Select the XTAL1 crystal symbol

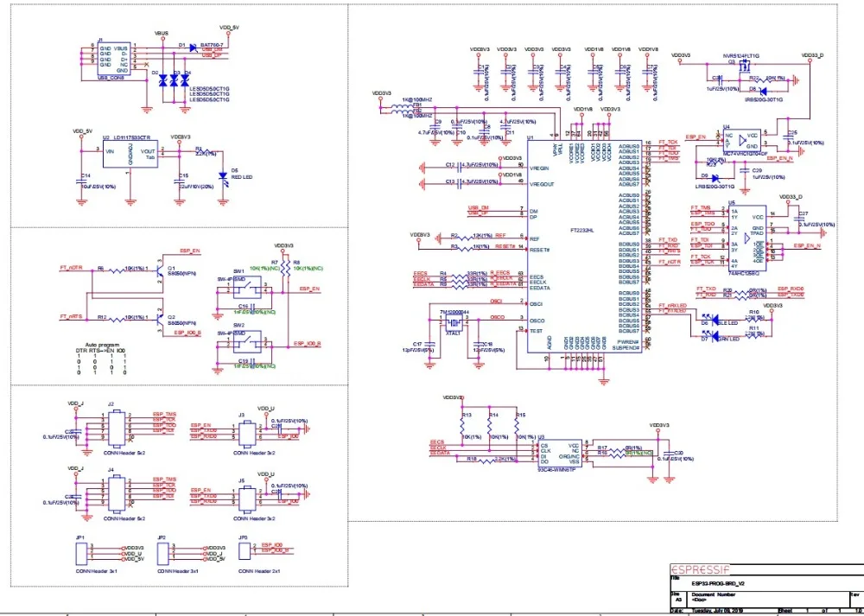click(x=454, y=323)
